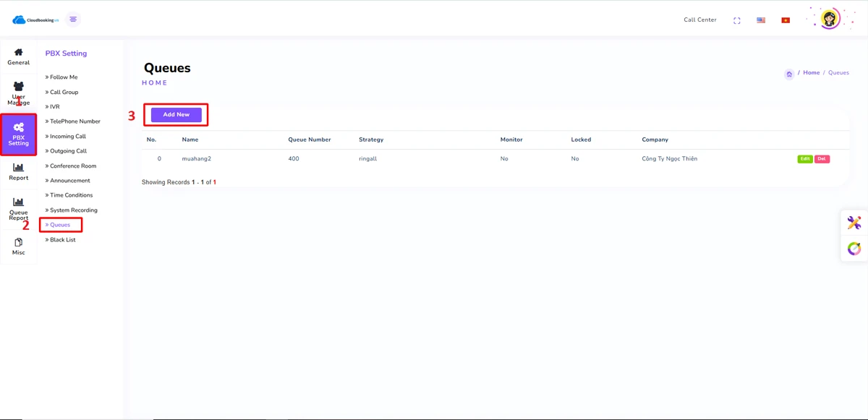868x420 pixels.
Task: Click Home breadcrumb link
Action: click(811, 73)
